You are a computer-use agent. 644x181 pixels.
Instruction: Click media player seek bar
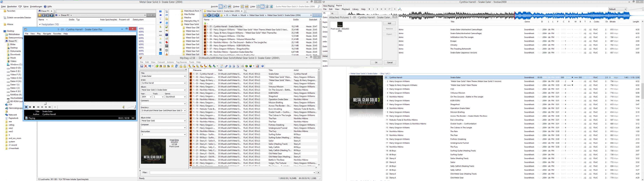click(x=80, y=103)
